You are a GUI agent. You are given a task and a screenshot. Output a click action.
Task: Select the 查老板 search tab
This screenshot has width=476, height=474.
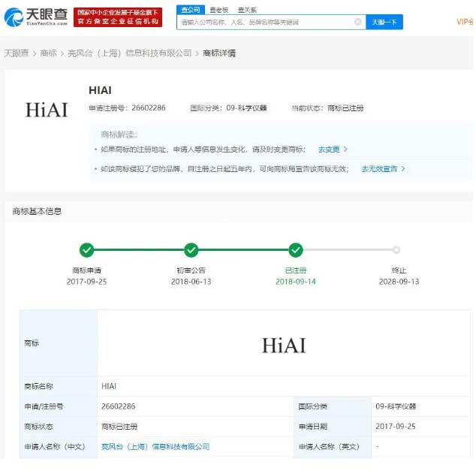coord(219,10)
